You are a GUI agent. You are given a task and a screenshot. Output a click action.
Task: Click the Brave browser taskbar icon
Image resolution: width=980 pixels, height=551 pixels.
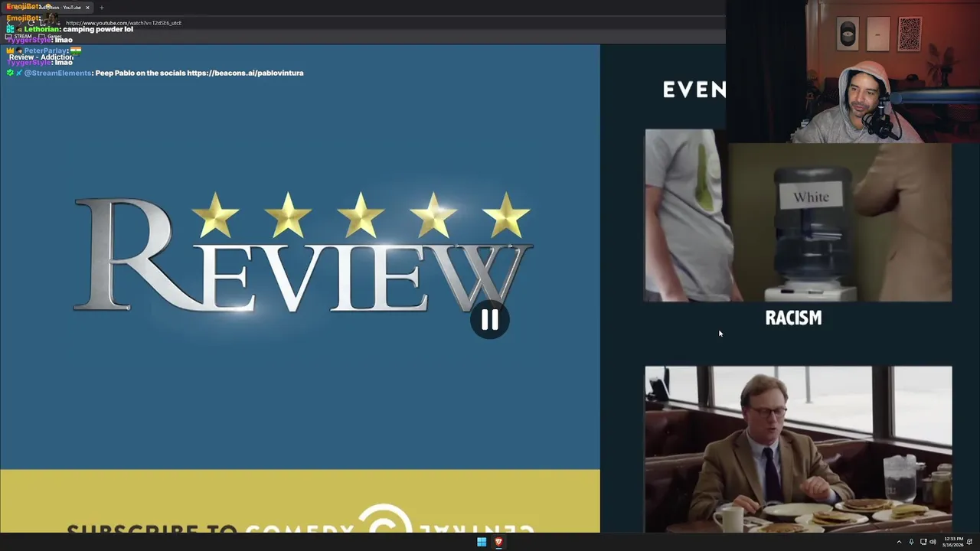498,542
